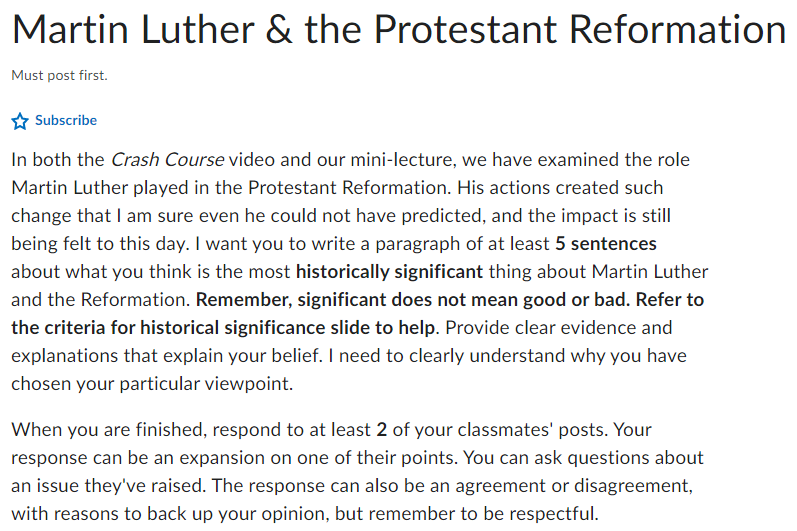
Task: Click the bold "5 sentences" text
Action: tap(606, 243)
